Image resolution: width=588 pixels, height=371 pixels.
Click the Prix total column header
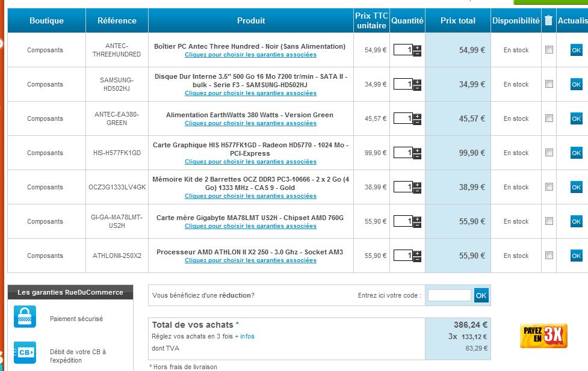(x=458, y=20)
